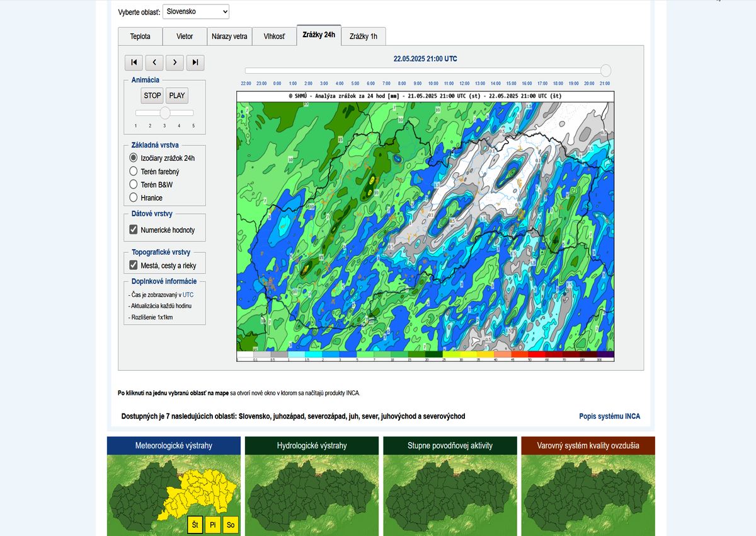The height and width of the screenshot is (536, 756).
Task: Select Terén farebný base layer
Action: tap(134, 172)
